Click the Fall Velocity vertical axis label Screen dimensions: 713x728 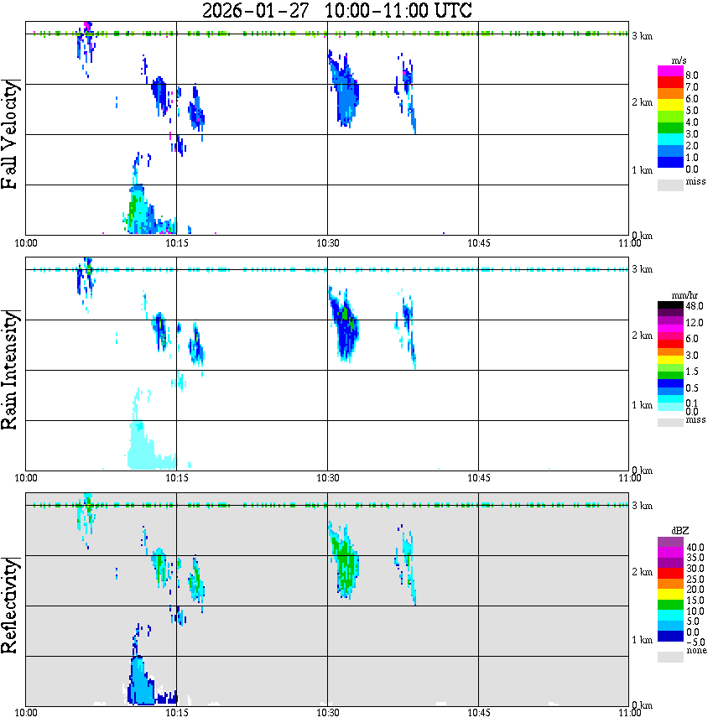click(x=10, y=134)
